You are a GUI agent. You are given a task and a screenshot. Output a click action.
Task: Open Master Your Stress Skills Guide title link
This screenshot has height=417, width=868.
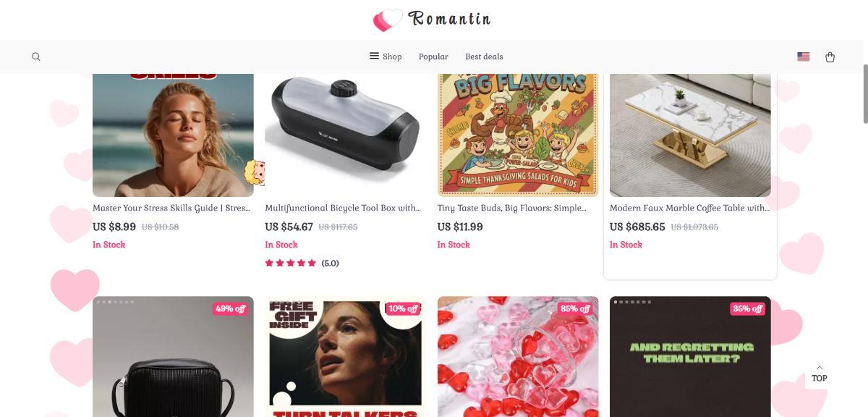[171, 208]
